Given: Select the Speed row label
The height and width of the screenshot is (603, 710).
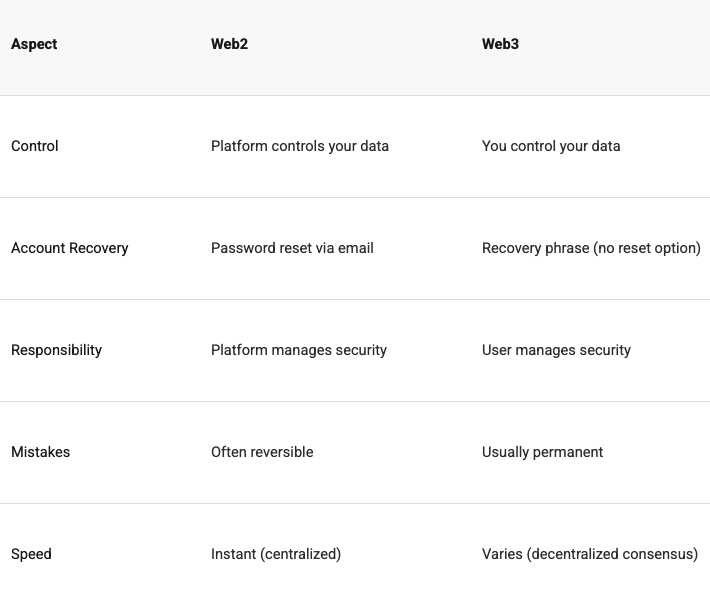Looking at the screenshot, I should [x=31, y=554].
